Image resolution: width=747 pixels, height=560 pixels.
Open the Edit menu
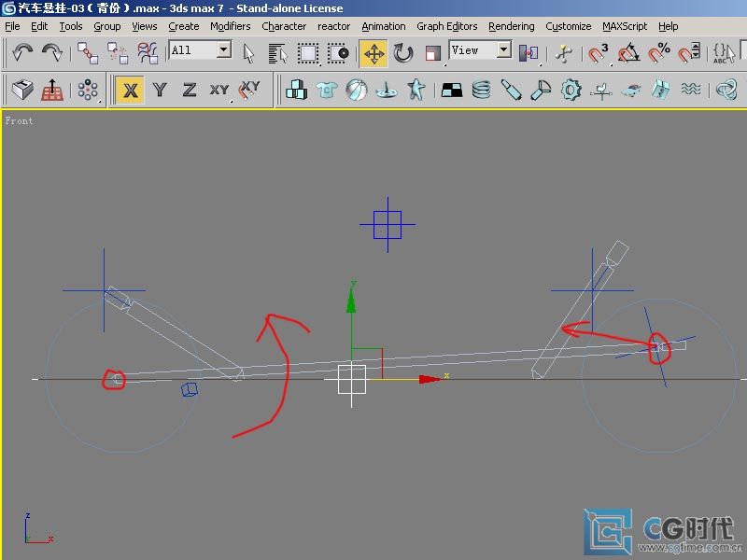click(x=39, y=26)
